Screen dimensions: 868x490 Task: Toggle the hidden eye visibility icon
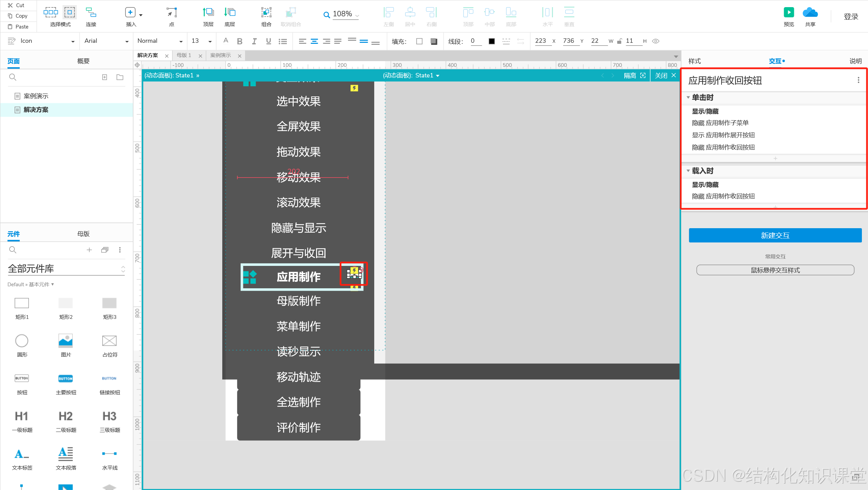pos(656,41)
